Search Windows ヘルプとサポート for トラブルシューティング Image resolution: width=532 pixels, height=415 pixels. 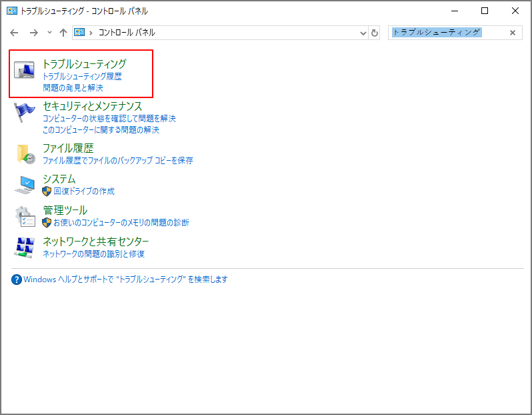tap(125, 280)
